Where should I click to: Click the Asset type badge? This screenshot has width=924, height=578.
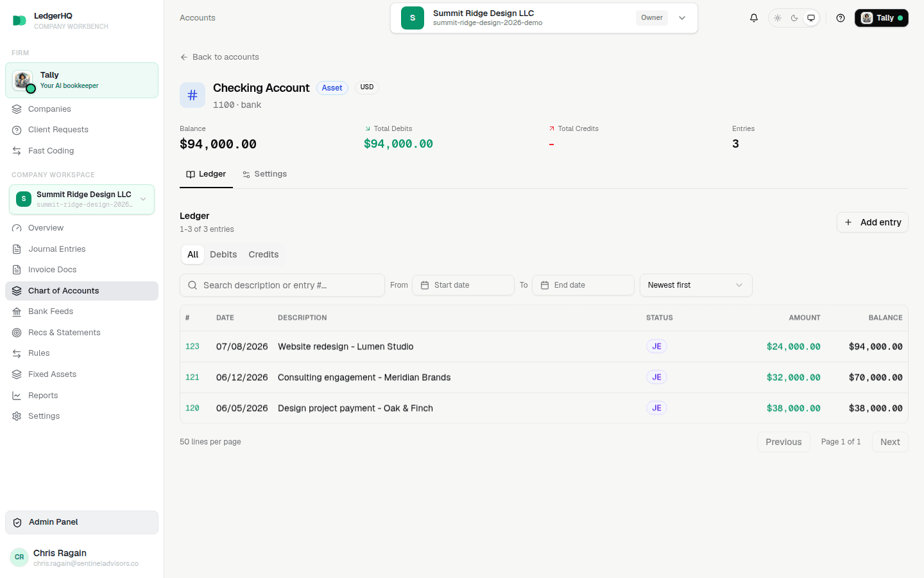tap(332, 88)
